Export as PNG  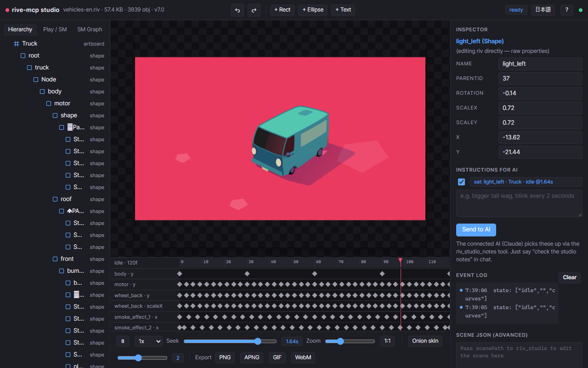click(x=225, y=357)
